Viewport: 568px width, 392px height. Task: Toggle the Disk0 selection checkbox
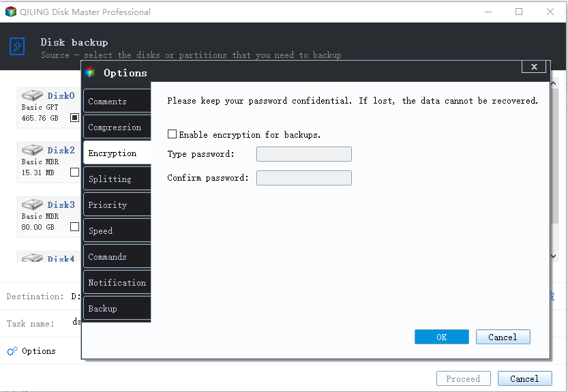pyautogui.click(x=74, y=117)
